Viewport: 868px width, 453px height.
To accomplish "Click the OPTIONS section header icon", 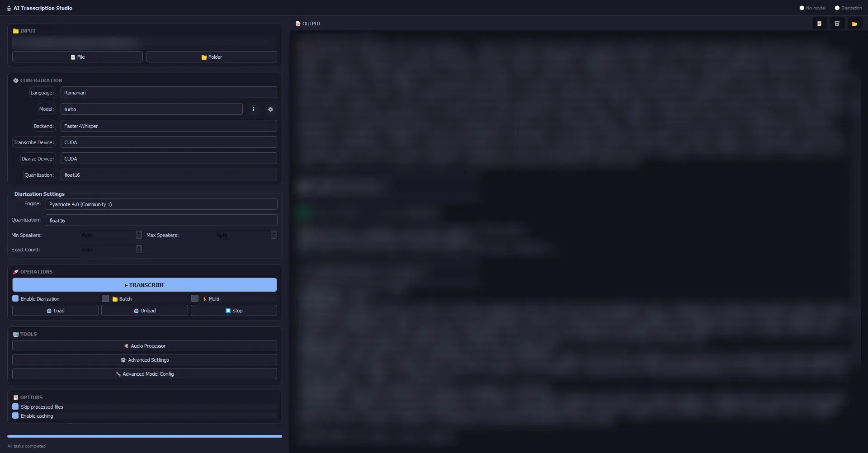I will 16,397.
